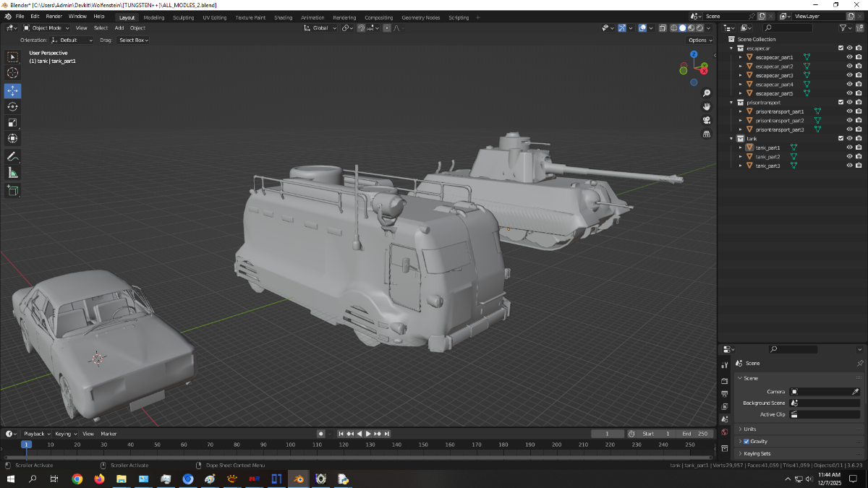Click the 3D Cursor tool
Screen dimensions: 868x488
12,72
